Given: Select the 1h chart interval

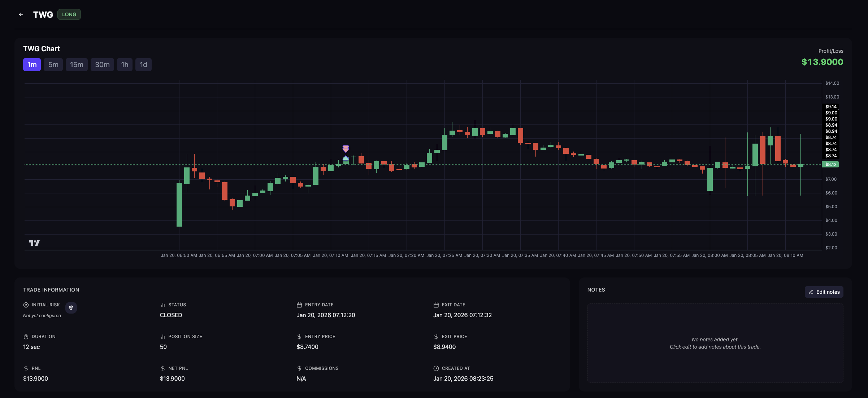Looking at the screenshot, I should (x=125, y=65).
